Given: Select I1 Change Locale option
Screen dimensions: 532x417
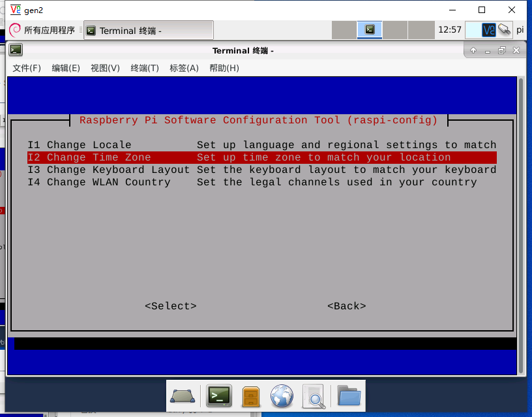Looking at the screenshot, I should tap(262, 145).
